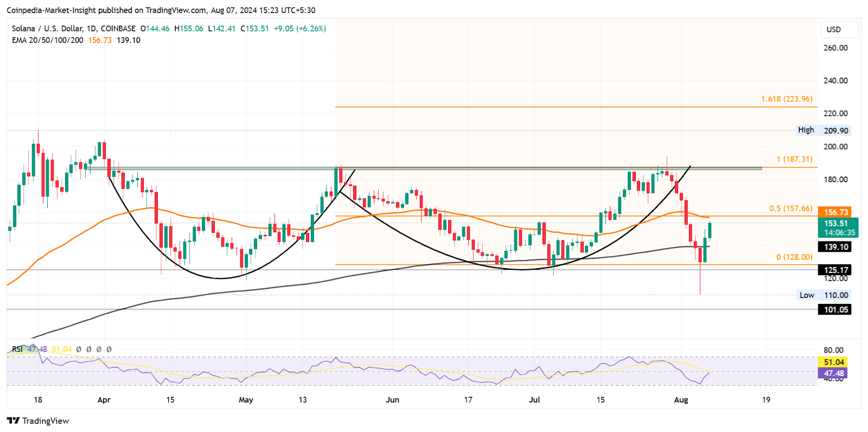The image size is (868, 432).
Task: Click the open price value O144.46
Action: (155, 28)
